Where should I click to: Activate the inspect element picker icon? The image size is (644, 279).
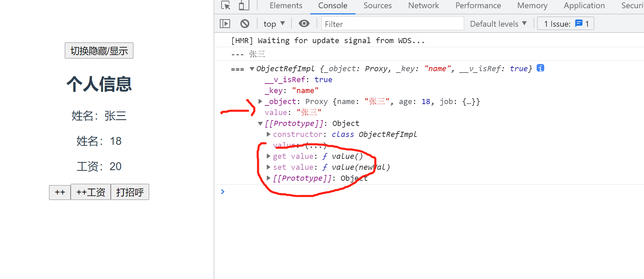[226, 5]
